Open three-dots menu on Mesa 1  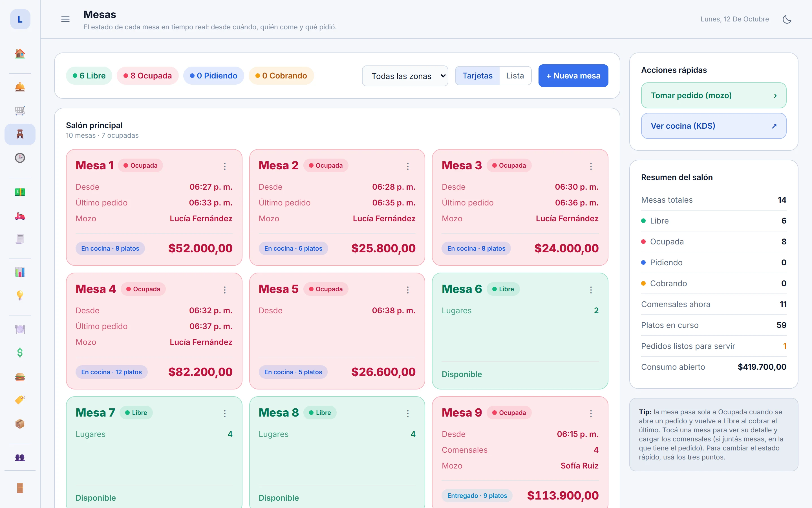225,166
